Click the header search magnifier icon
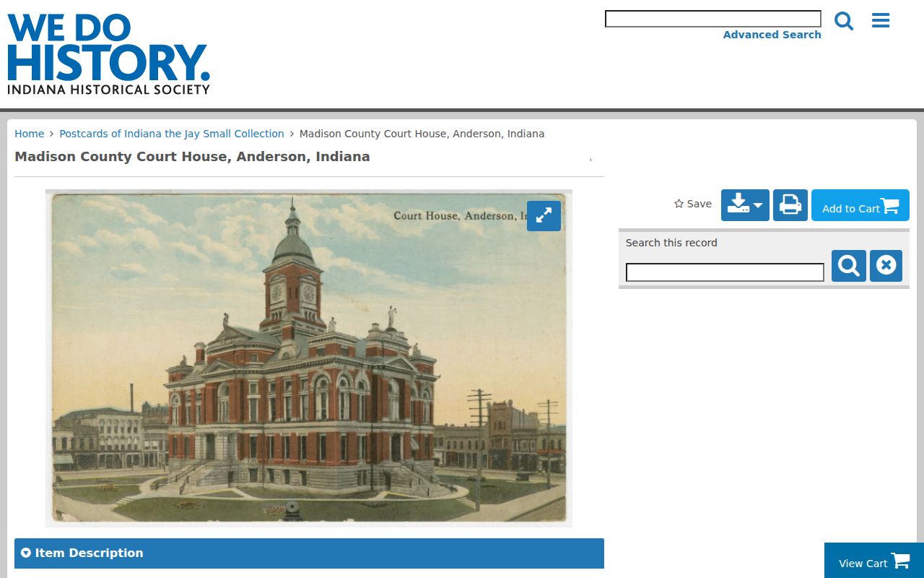 [x=844, y=21]
